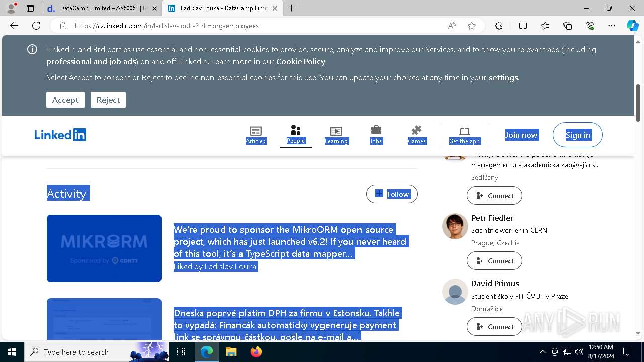This screenshot has width=644, height=362.
Task: Open Task View on the taskbar
Action: [181, 352]
